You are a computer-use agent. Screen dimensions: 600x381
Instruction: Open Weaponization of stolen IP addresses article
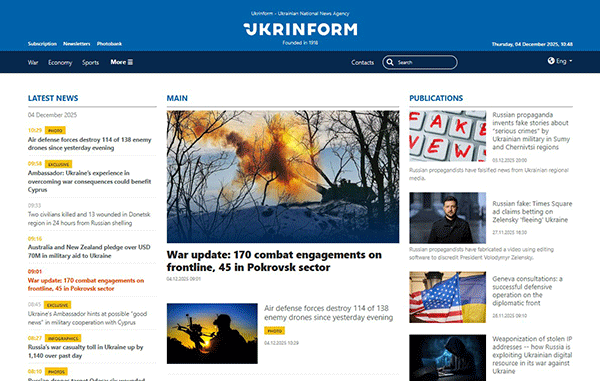[532, 355]
